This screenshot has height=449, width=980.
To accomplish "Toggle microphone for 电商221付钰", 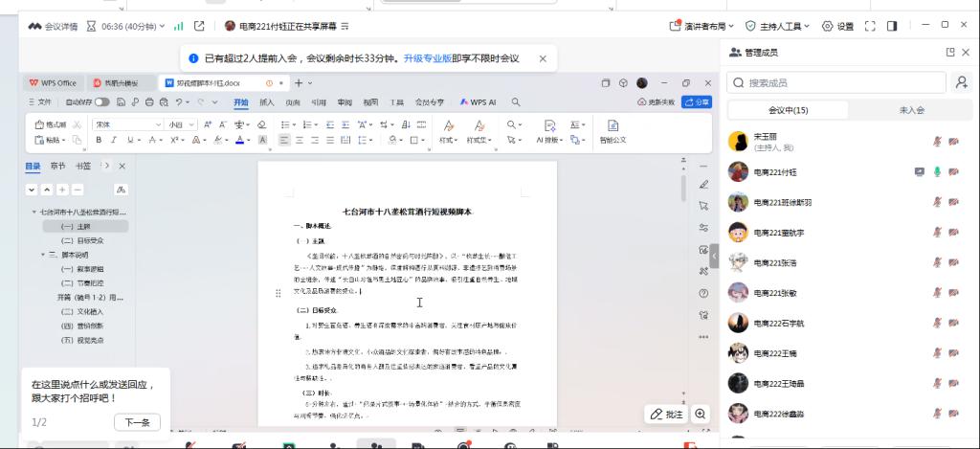I will point(938,172).
